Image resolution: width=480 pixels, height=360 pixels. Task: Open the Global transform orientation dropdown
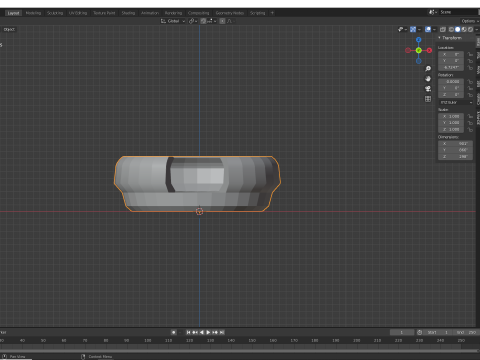(173, 21)
